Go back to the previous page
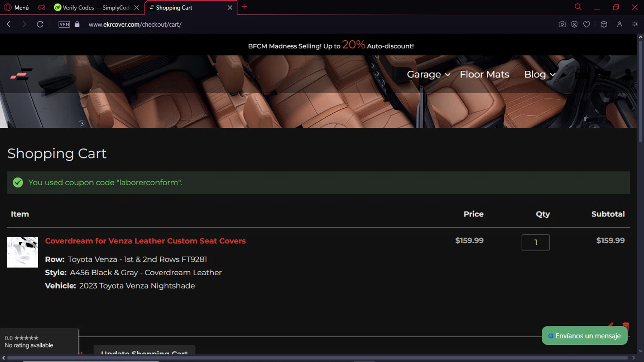 [9, 24]
